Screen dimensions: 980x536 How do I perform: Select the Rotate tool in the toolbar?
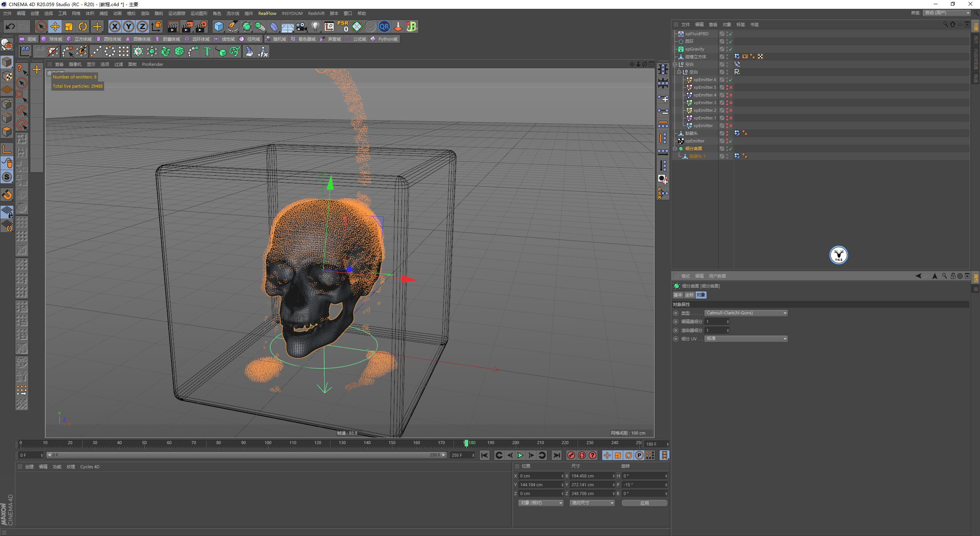[x=83, y=26]
